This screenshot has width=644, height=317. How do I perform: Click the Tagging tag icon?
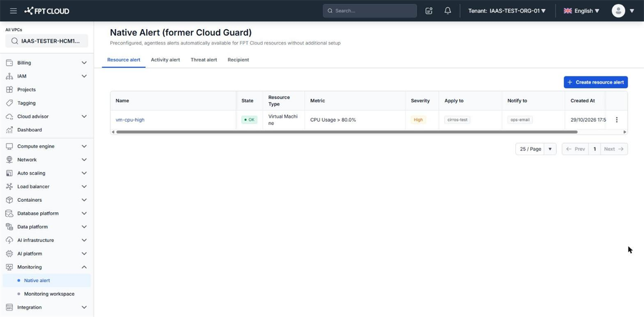(x=9, y=103)
